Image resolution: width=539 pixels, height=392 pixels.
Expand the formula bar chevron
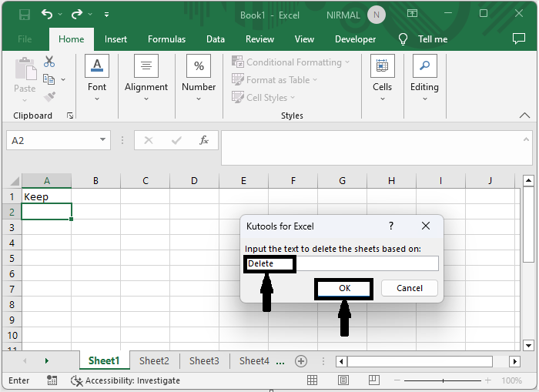(x=526, y=139)
